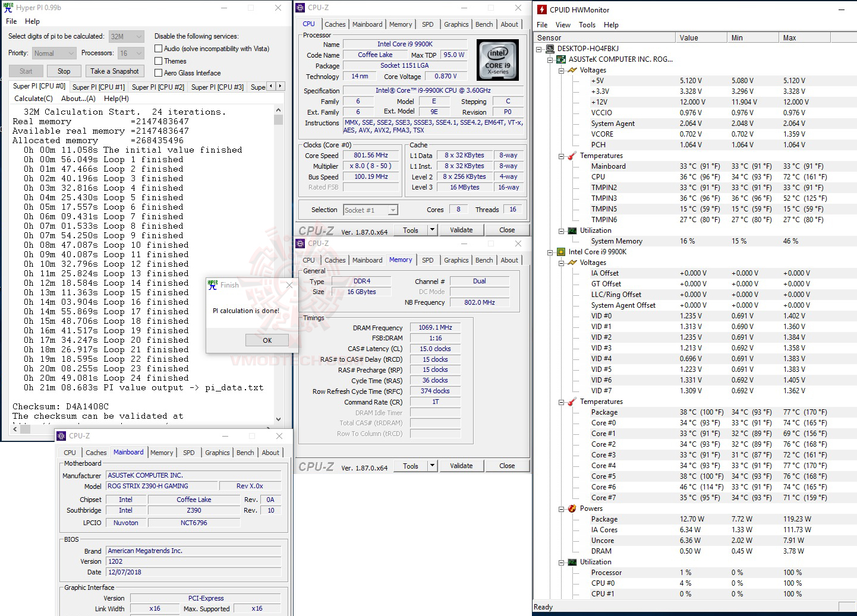Click the BIOS Version 1202 field
This screenshot has width=857, height=616.
coord(193,561)
